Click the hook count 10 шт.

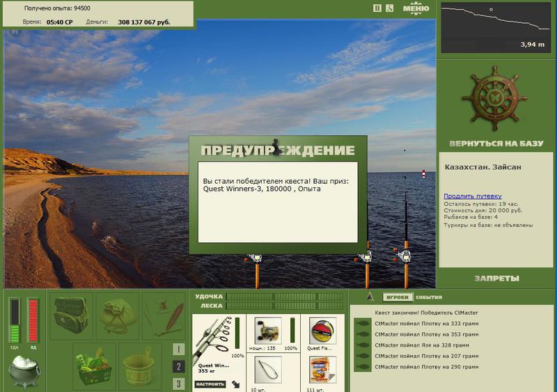(x=258, y=390)
